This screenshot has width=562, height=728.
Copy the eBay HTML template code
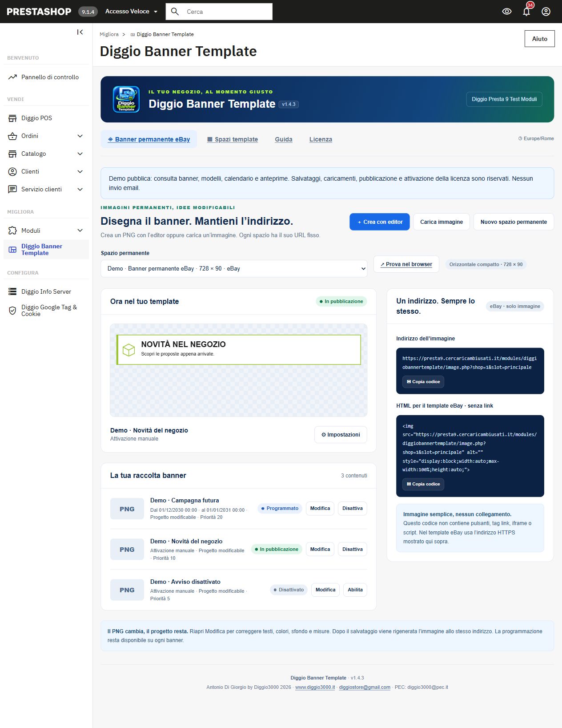point(423,484)
